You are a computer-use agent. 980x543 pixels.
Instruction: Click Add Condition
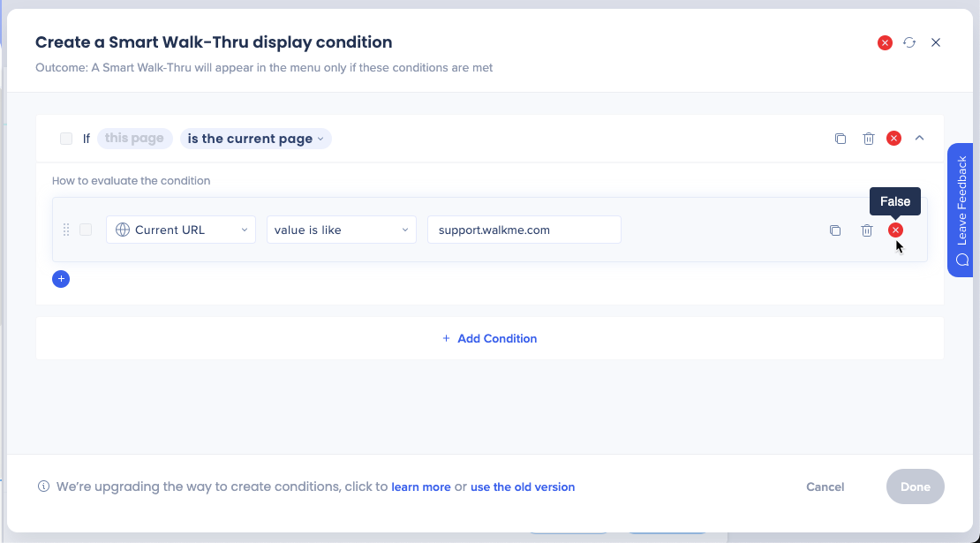click(x=490, y=338)
